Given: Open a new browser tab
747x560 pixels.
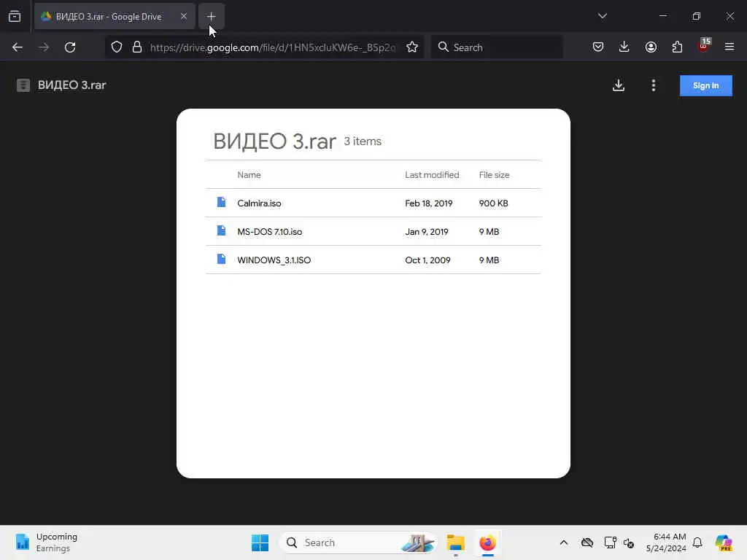Looking at the screenshot, I should click(211, 16).
